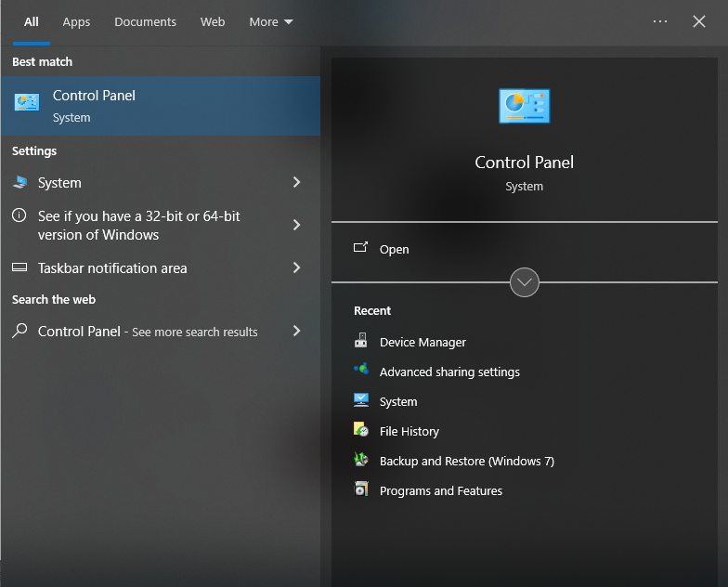Open Device Manager from Recent

click(x=422, y=342)
